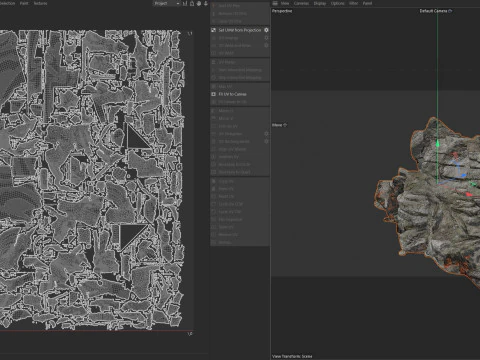
Task: Click the Default Camera label
Action: coord(433,11)
